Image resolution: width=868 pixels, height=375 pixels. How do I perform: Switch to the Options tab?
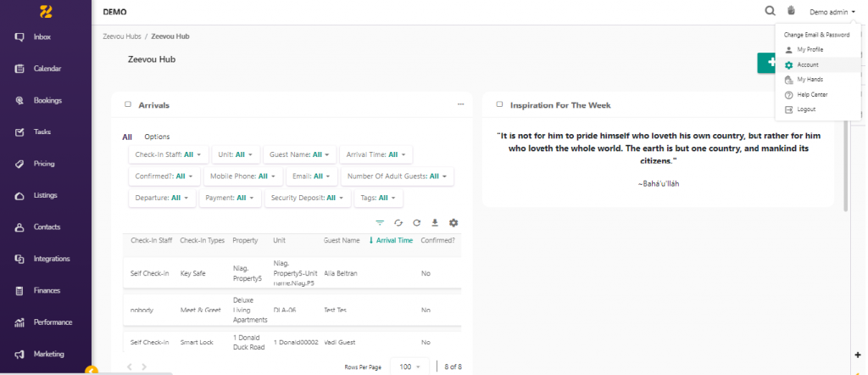[x=157, y=137]
